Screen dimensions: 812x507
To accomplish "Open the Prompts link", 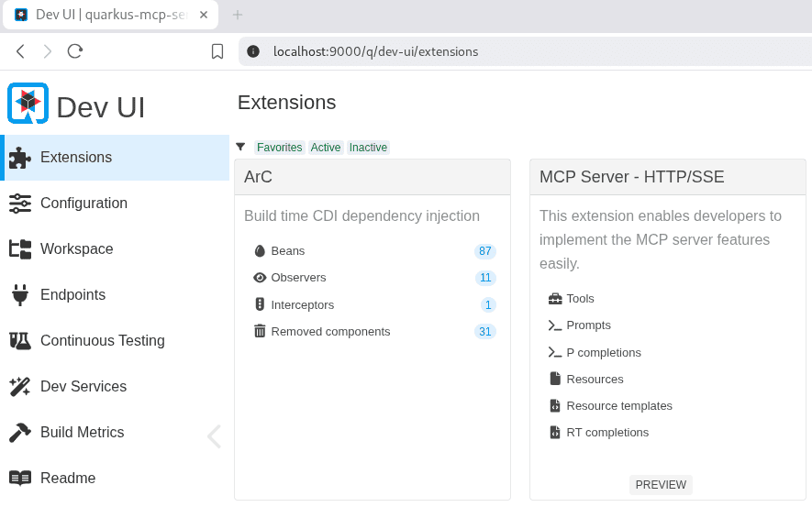I will (588, 325).
